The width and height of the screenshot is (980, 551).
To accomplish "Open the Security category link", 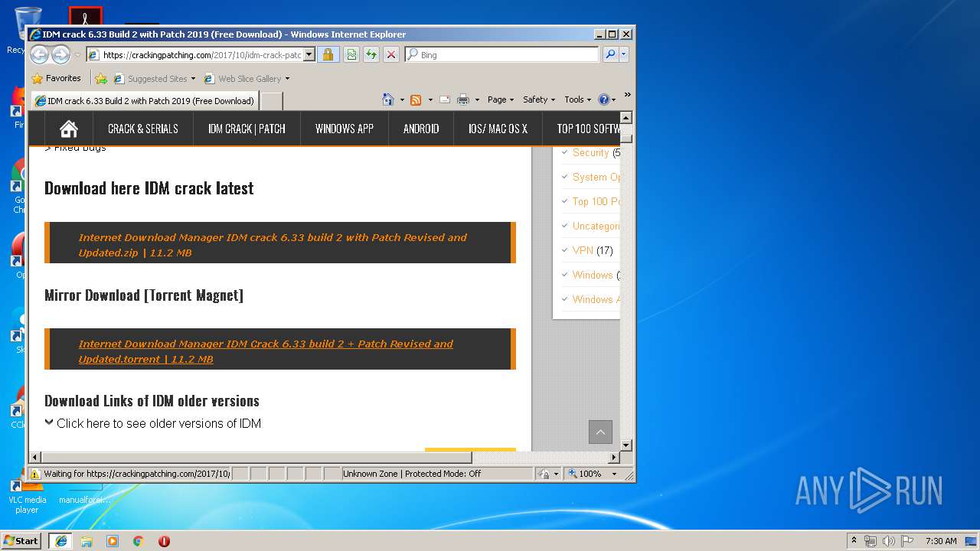I will click(590, 152).
